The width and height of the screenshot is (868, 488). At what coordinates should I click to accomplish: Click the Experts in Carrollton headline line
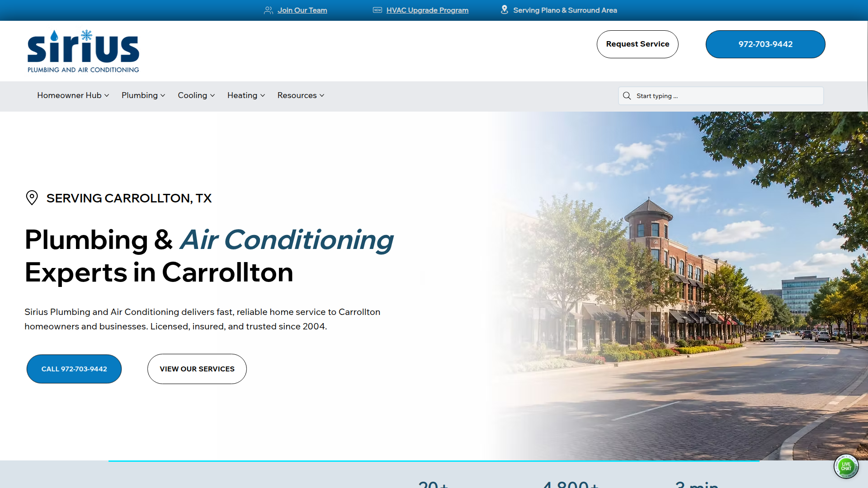[x=159, y=272]
